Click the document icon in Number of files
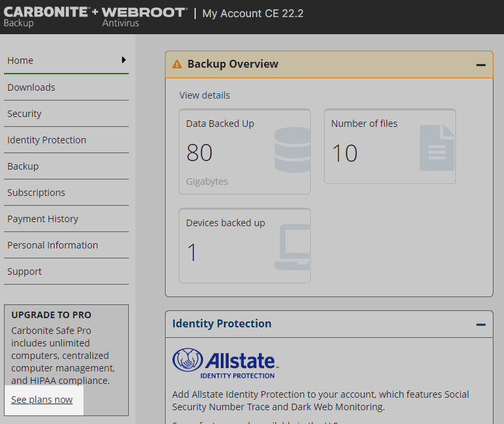 437,148
